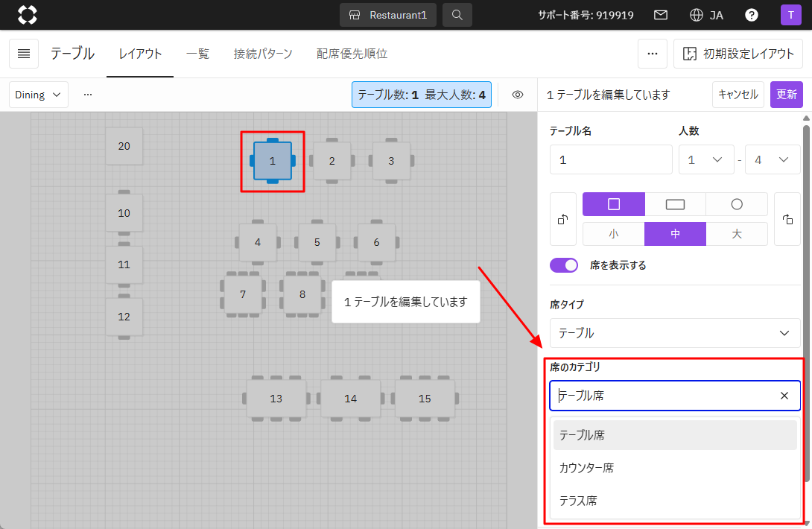This screenshot has height=529, width=812.
Task: Select table 4 on the layout
Action: click(257, 242)
